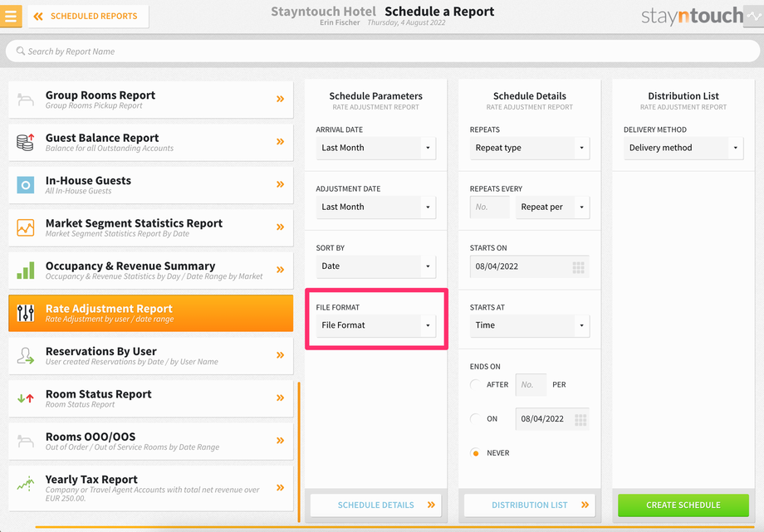Image resolution: width=764 pixels, height=532 pixels.
Task: Open Repeat per dropdown
Action: pyautogui.click(x=552, y=207)
